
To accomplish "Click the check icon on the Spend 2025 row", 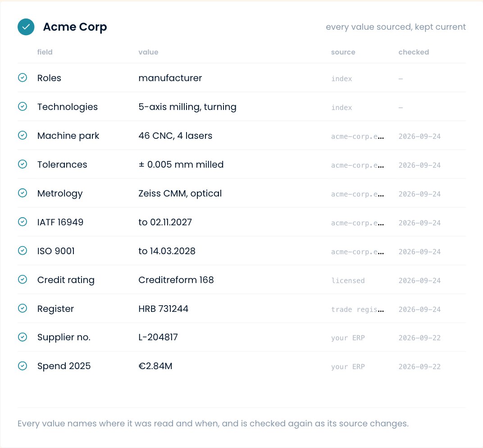I will pos(23,366).
